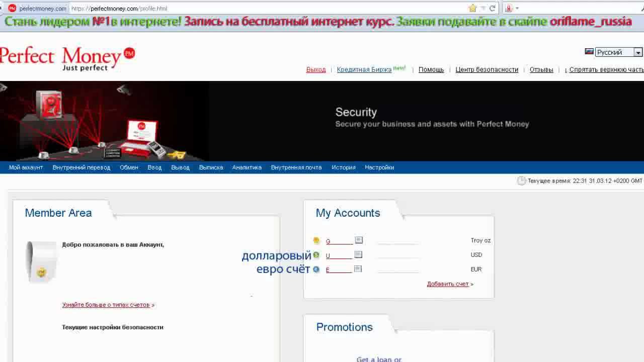Click the Member Area heading
The width and height of the screenshot is (644, 362).
point(58,213)
